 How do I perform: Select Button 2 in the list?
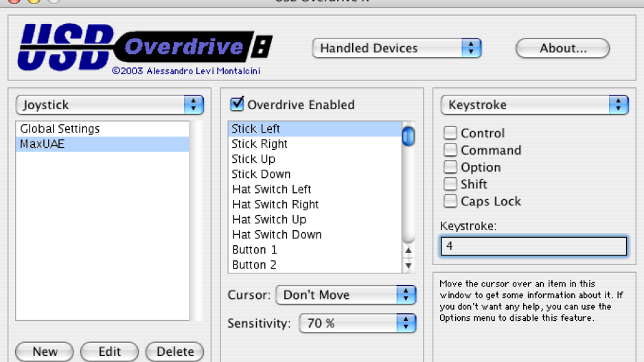tap(314, 265)
